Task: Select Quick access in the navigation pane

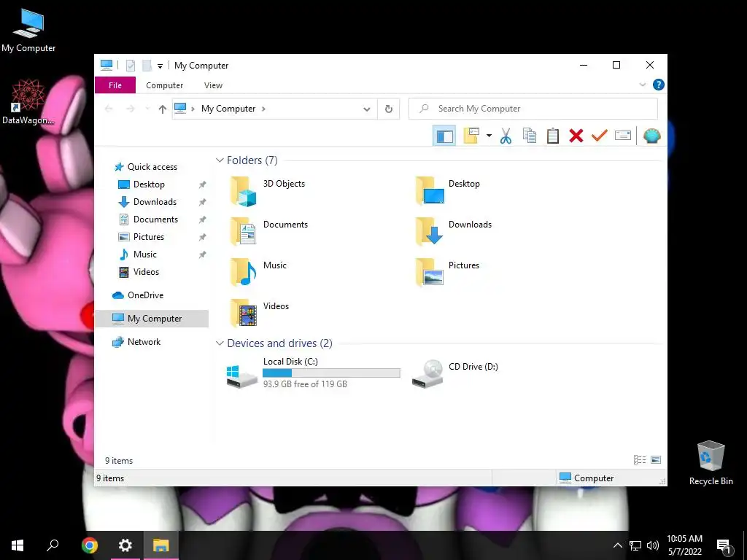Action: click(152, 167)
